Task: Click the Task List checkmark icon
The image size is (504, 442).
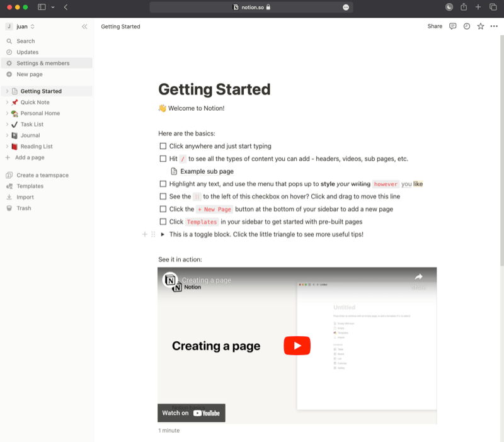Action: tap(14, 124)
